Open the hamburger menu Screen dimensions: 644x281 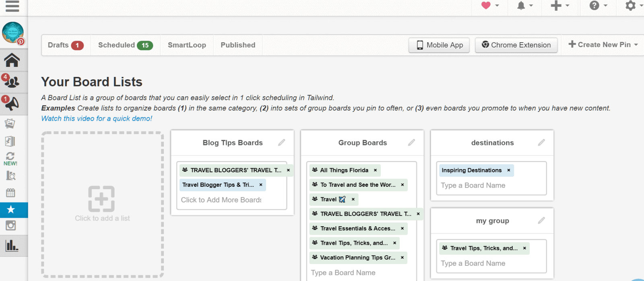point(12,6)
